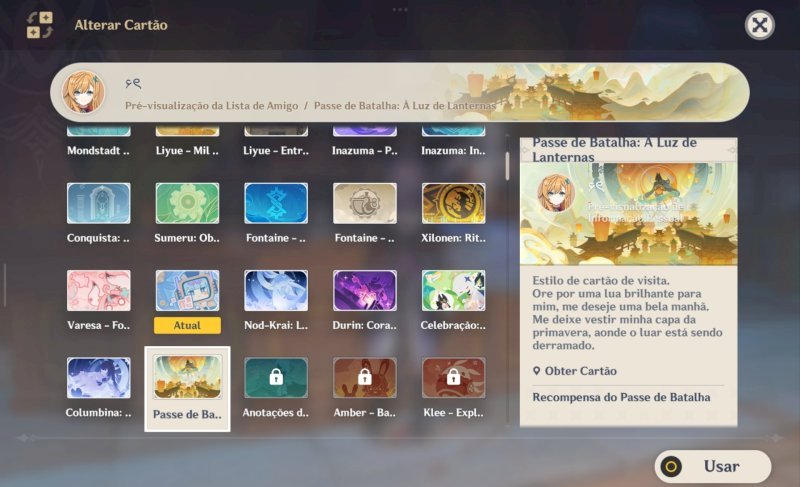Close the Alterar Cartão screen
Screen dimensions: 800x487
[760, 25]
